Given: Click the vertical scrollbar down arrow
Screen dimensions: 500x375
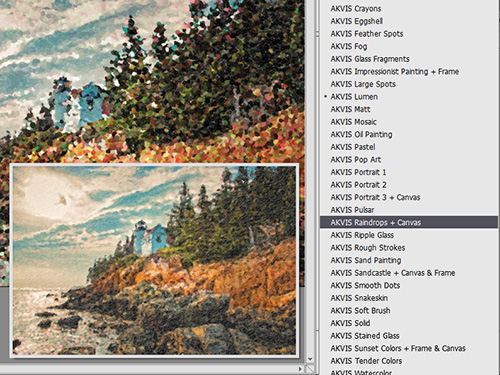Looking at the screenshot, I should tap(310, 359).
